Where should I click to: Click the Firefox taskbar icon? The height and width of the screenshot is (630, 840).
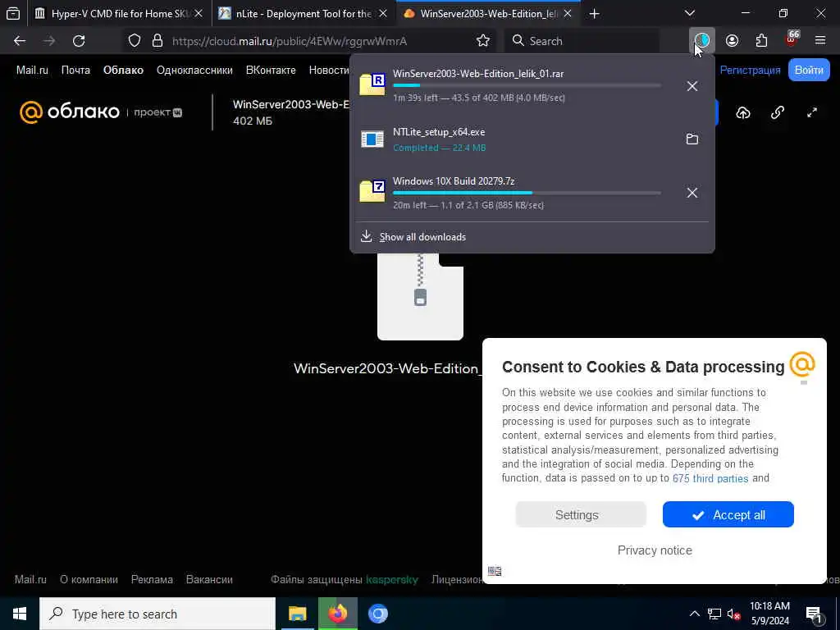(337, 614)
